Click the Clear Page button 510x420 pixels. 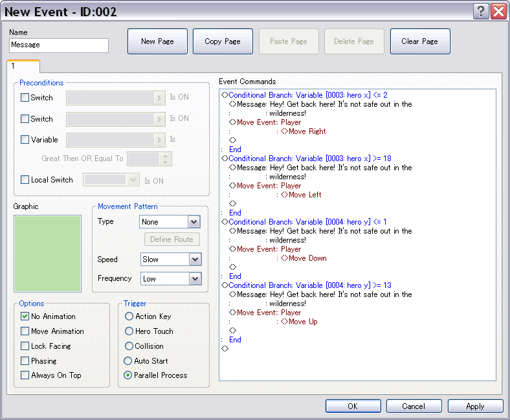point(419,41)
